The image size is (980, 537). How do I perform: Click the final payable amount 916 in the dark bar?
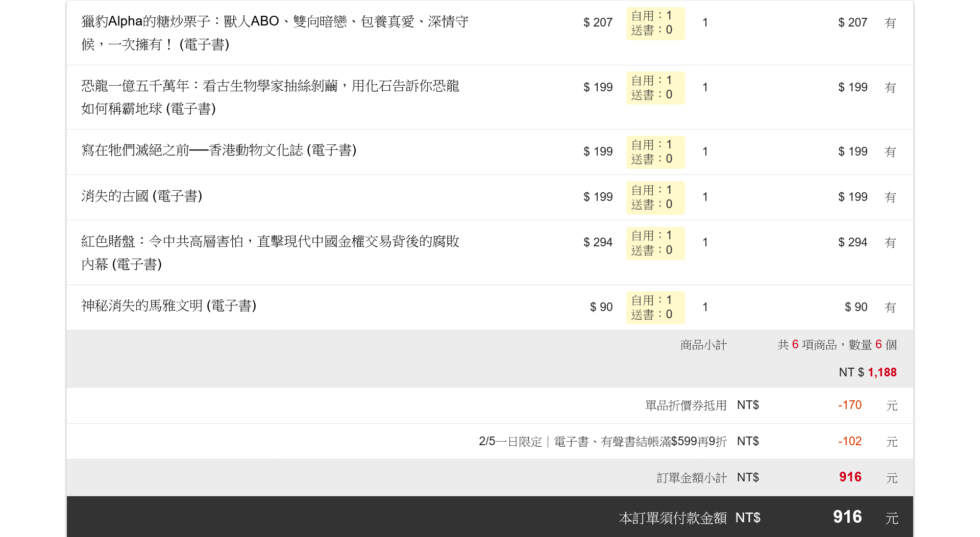point(847,517)
